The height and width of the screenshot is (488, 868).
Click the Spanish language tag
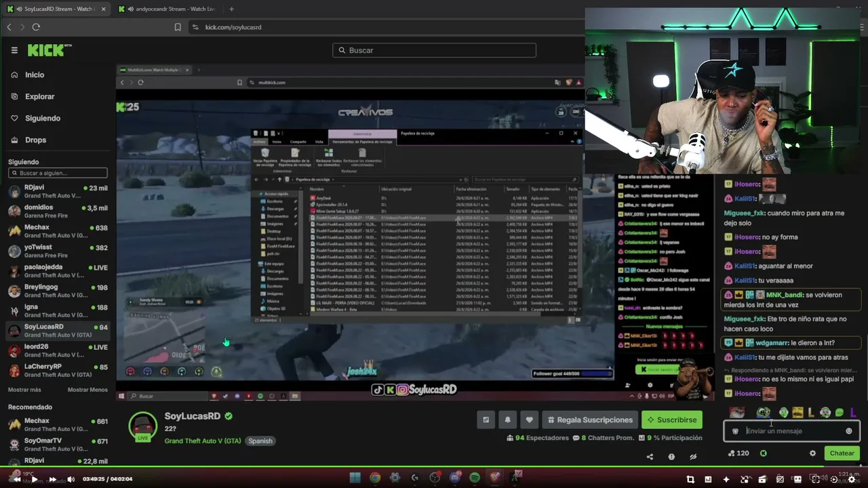pos(260,441)
